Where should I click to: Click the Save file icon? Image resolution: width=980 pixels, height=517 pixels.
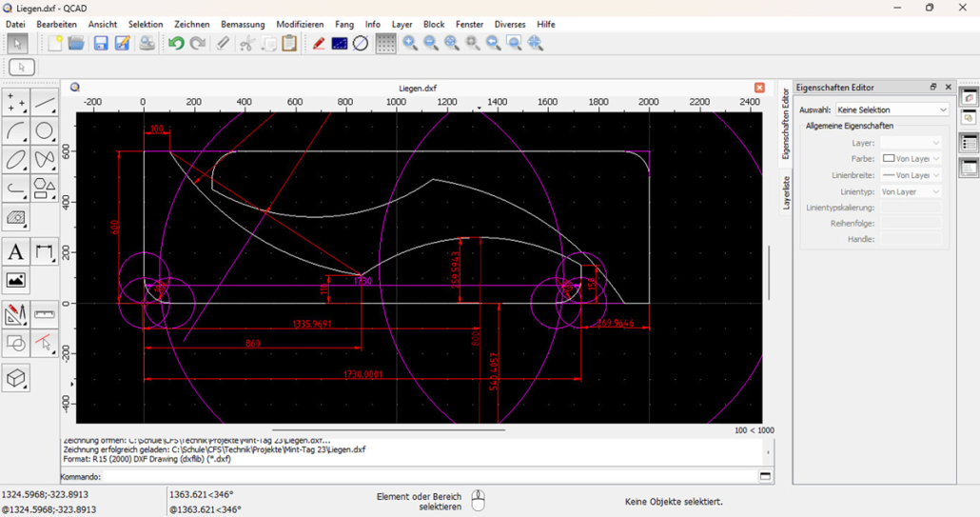(101, 43)
